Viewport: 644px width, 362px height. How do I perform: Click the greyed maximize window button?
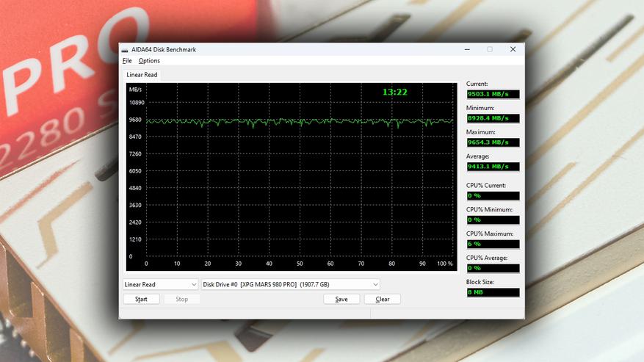pyautogui.click(x=490, y=49)
